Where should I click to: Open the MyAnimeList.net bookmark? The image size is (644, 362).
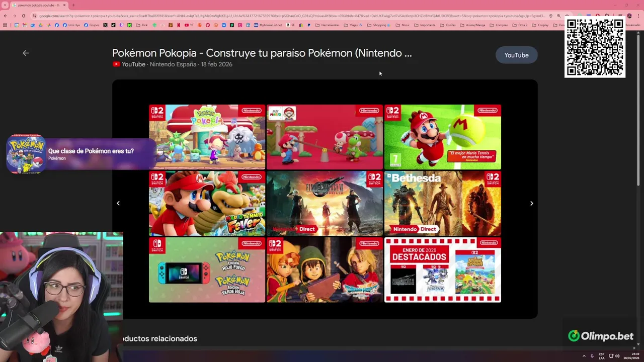pyautogui.click(x=268, y=25)
